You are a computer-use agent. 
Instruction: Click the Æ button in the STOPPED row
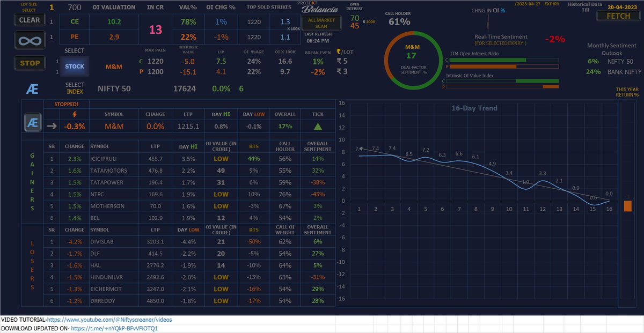point(32,123)
